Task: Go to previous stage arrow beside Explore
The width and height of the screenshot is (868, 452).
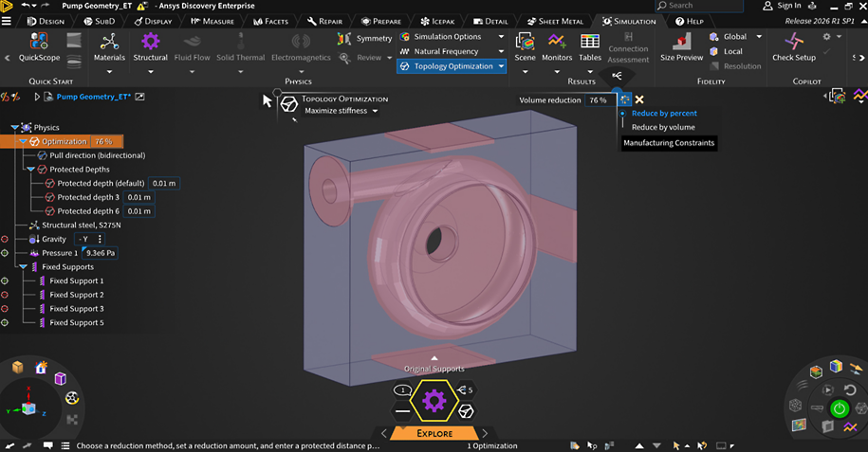Action: (383, 433)
